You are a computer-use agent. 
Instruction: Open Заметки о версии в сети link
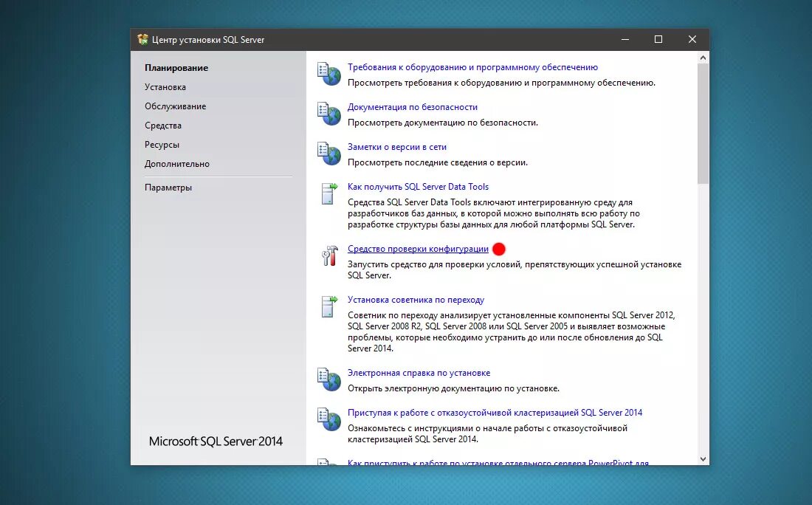[x=396, y=147]
